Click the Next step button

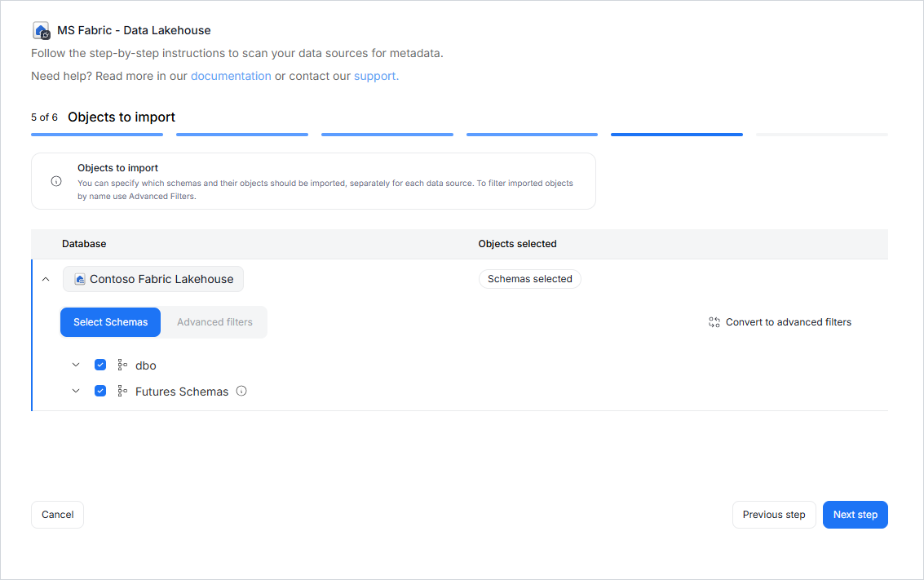tap(855, 515)
